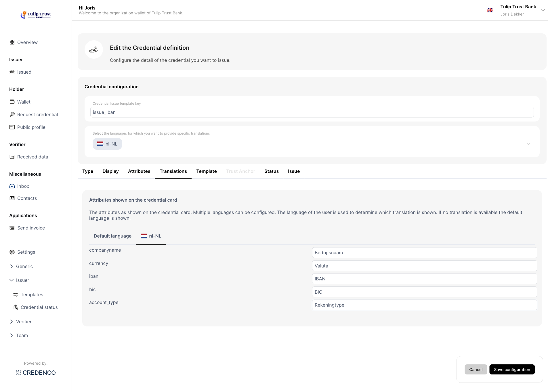Open the translation languages dropdown
This screenshot has height=392, width=548.
528,144
